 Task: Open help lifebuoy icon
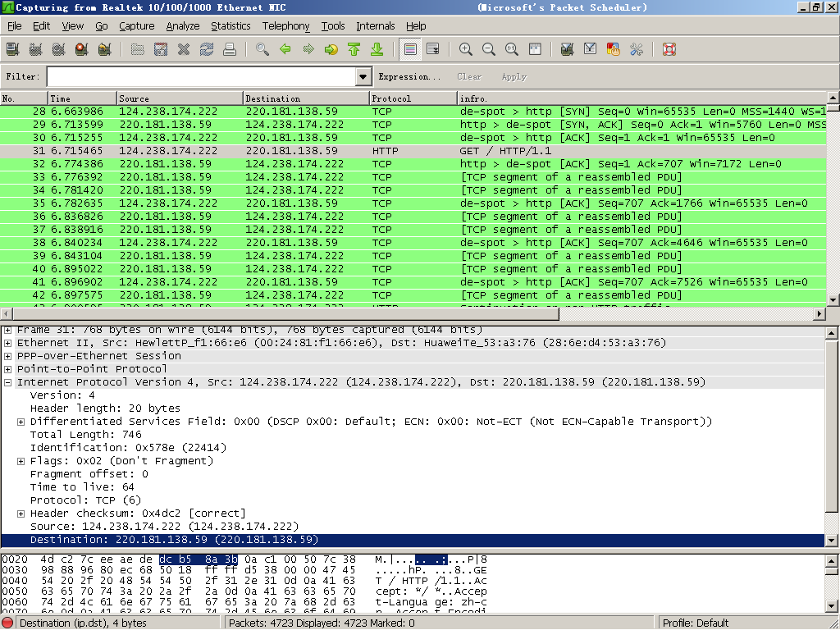[669, 49]
